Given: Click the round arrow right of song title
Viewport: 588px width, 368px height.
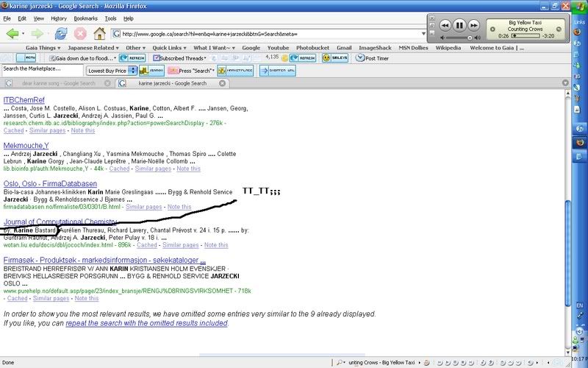Looking at the screenshot, I should tap(559, 29).
